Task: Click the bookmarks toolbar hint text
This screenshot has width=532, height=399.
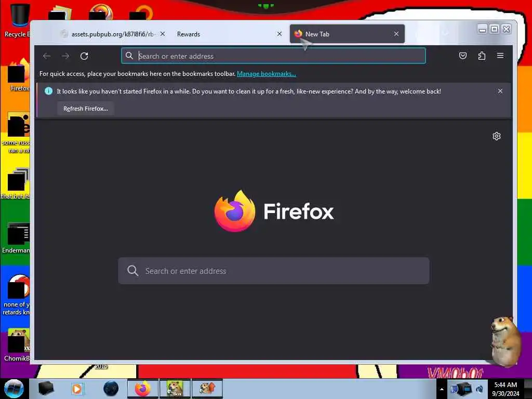Action: [137, 74]
